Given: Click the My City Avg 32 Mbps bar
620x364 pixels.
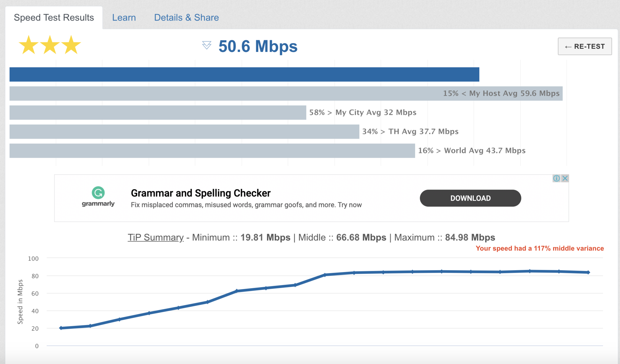Looking at the screenshot, I should [x=158, y=112].
